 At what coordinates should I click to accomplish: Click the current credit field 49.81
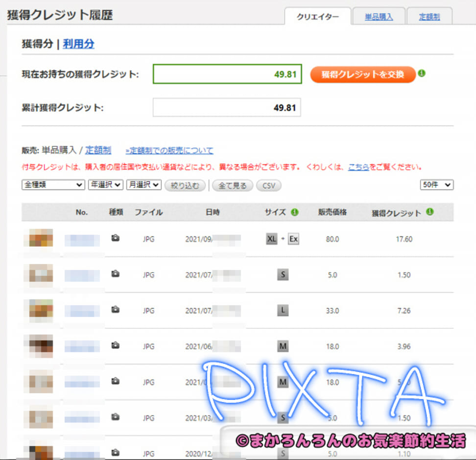pyautogui.click(x=227, y=74)
